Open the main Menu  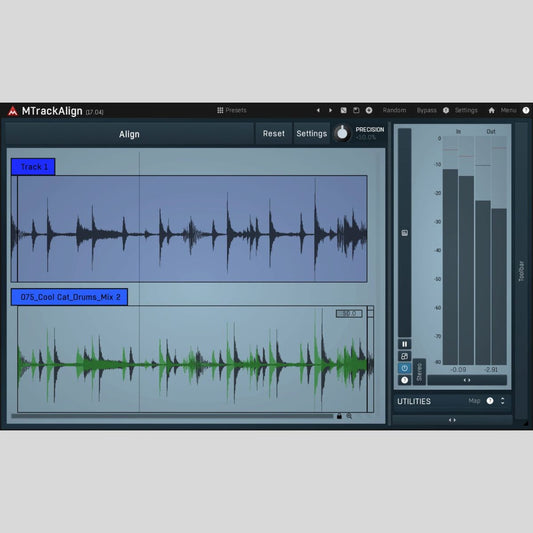509,110
